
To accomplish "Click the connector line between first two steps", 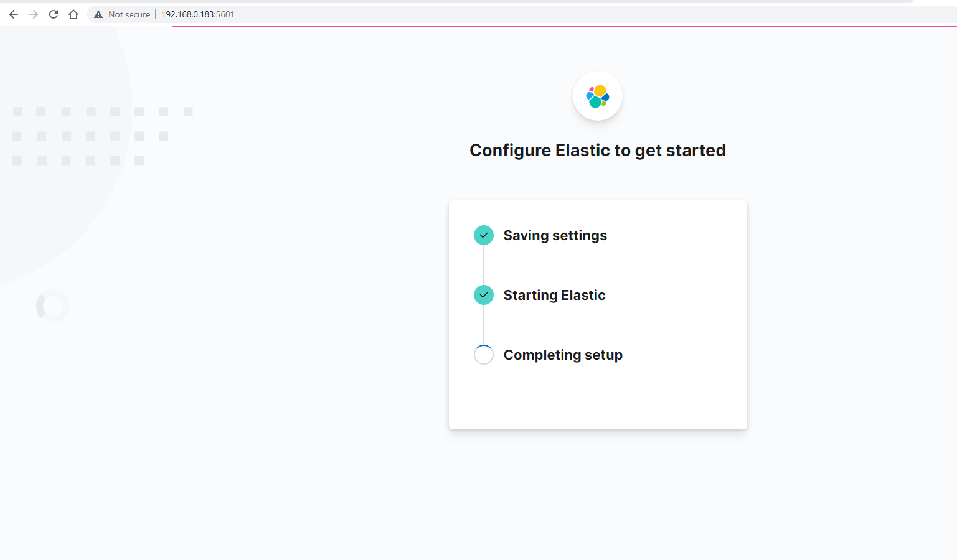I will [x=484, y=265].
